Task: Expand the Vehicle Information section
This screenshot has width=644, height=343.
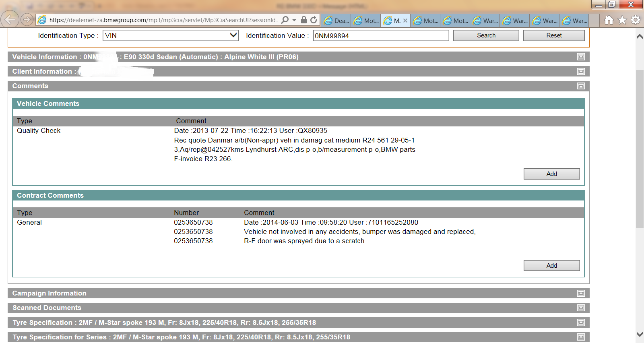Action: [x=581, y=57]
